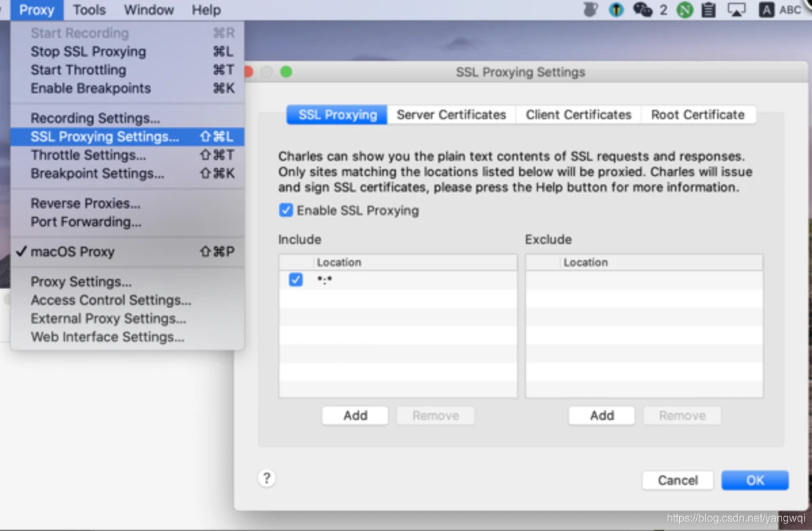Open Throttle Settings... from the Proxy menu
Image resolution: width=812 pixels, height=531 pixels.
(127, 154)
